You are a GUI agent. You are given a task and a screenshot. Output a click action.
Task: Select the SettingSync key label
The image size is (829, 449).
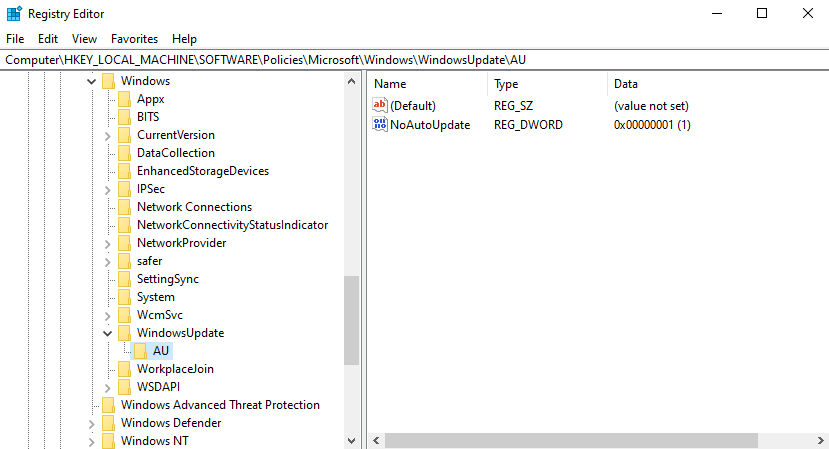[168, 279]
